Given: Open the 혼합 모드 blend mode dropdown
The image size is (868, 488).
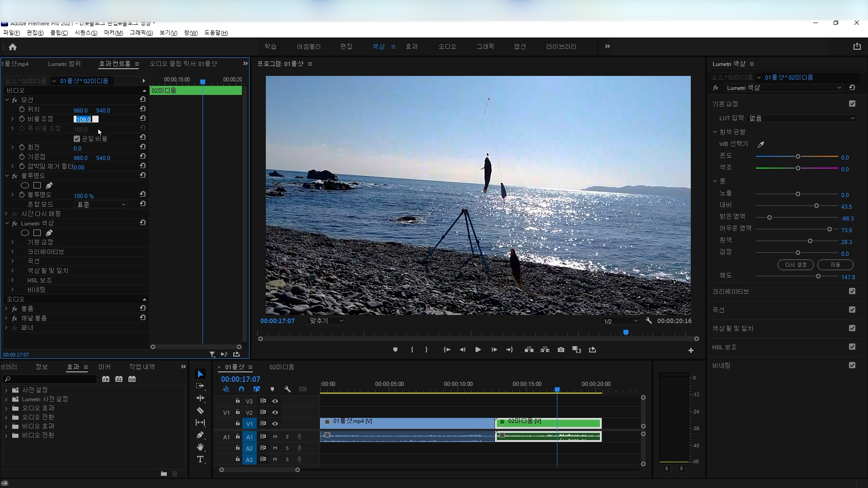Looking at the screenshot, I should [x=101, y=205].
